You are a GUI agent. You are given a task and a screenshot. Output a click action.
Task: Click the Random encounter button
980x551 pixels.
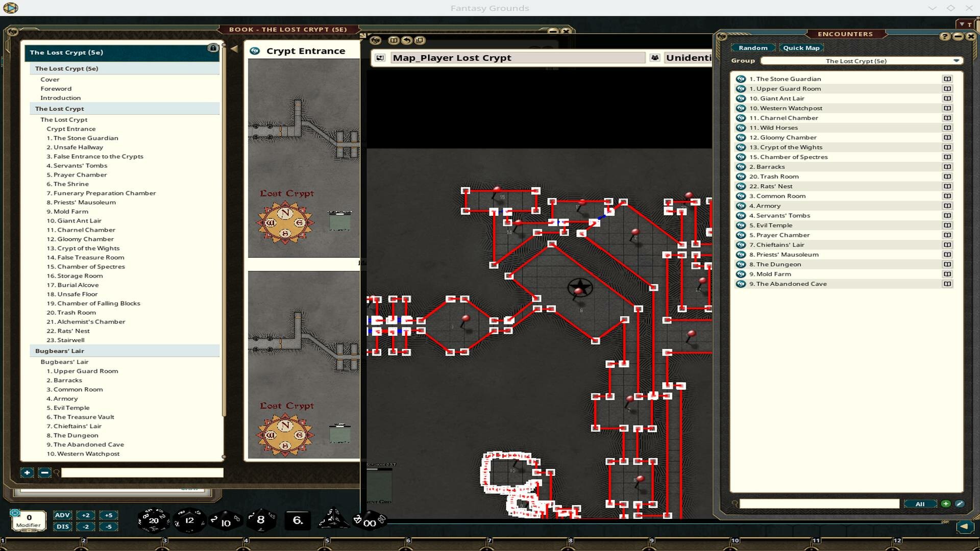[x=753, y=47]
